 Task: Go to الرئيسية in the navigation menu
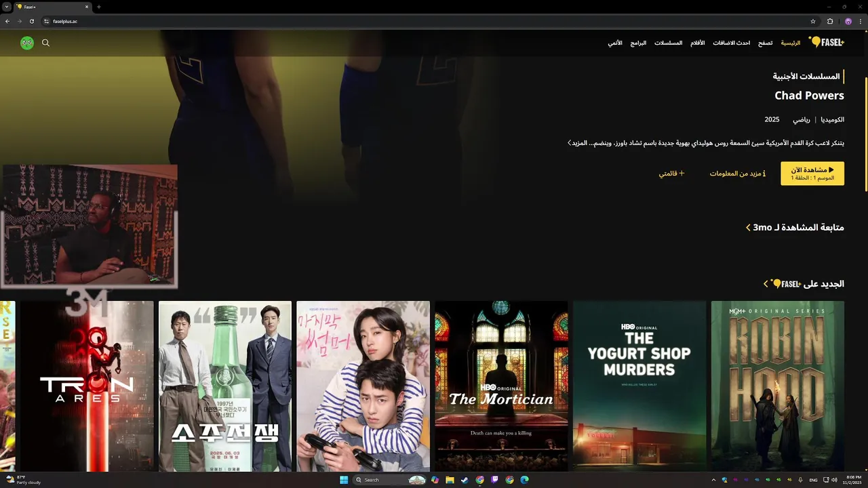coord(791,43)
